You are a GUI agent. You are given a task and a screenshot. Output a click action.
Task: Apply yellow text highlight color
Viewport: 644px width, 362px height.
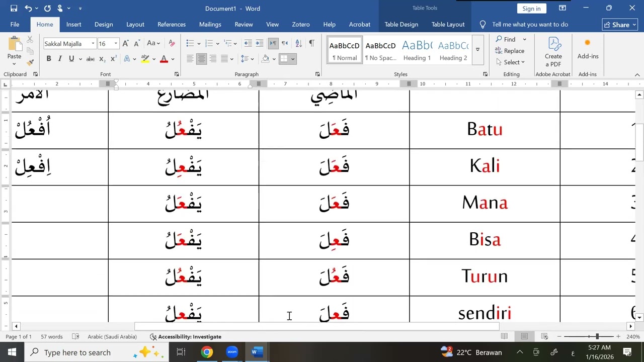145,59
